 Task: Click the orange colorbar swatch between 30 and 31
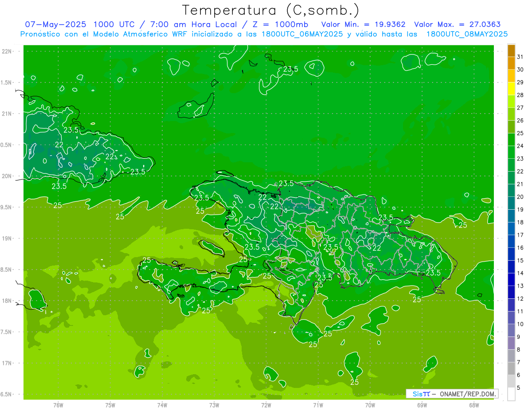(511, 63)
